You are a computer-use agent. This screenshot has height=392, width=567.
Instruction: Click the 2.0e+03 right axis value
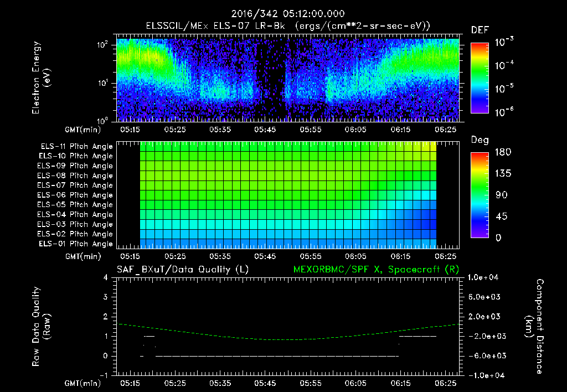[x=484, y=316]
